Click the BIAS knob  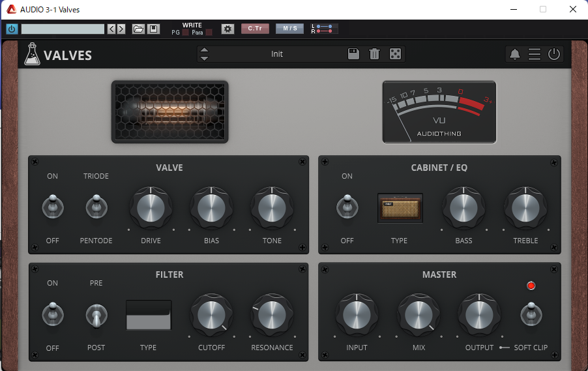click(x=211, y=208)
